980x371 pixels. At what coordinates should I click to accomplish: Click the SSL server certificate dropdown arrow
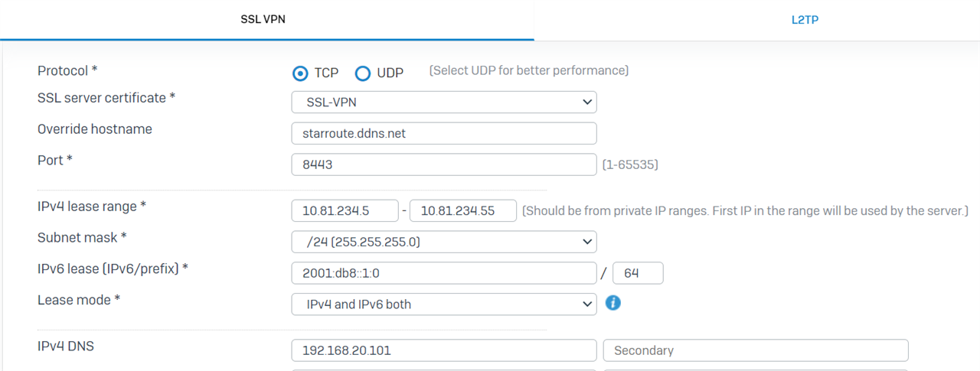pos(586,102)
